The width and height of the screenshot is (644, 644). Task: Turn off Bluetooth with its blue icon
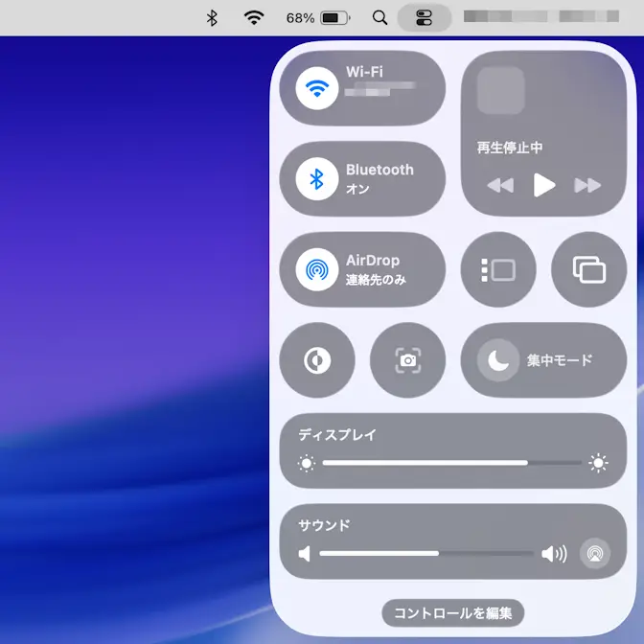click(316, 179)
